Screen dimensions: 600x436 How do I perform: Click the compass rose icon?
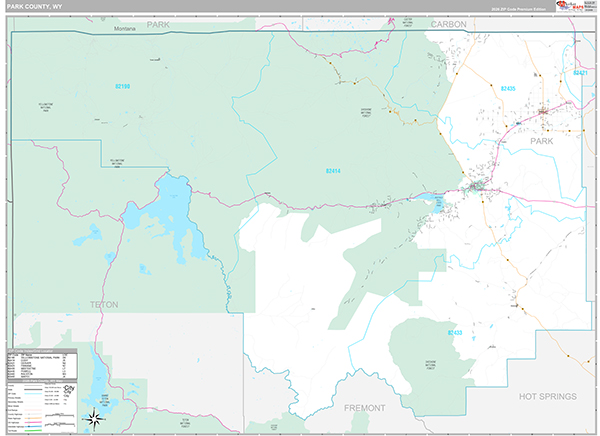[94, 419]
